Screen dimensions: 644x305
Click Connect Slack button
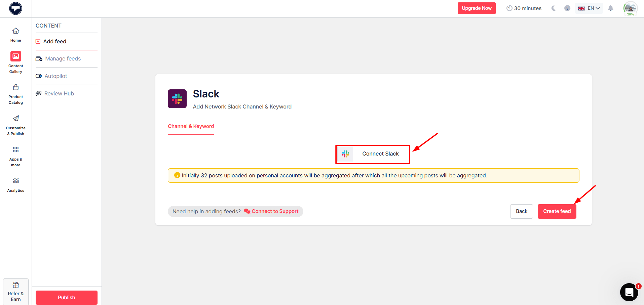[x=373, y=154]
